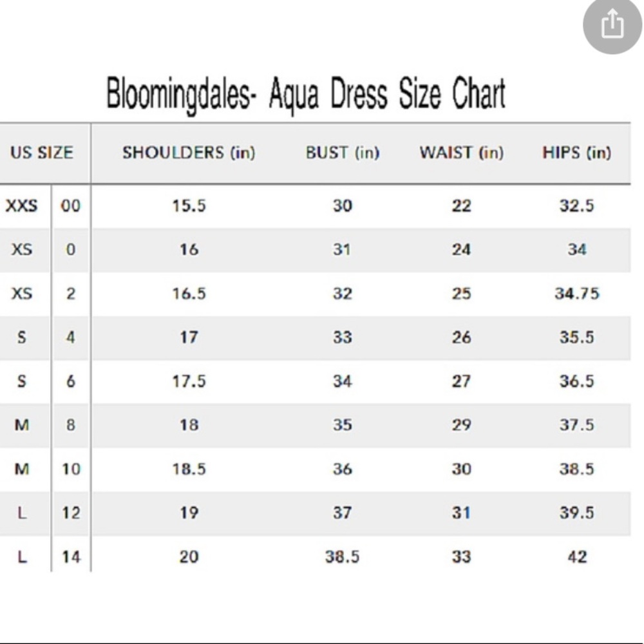Click the XXS size label
The image size is (644, 644).
pos(21,205)
